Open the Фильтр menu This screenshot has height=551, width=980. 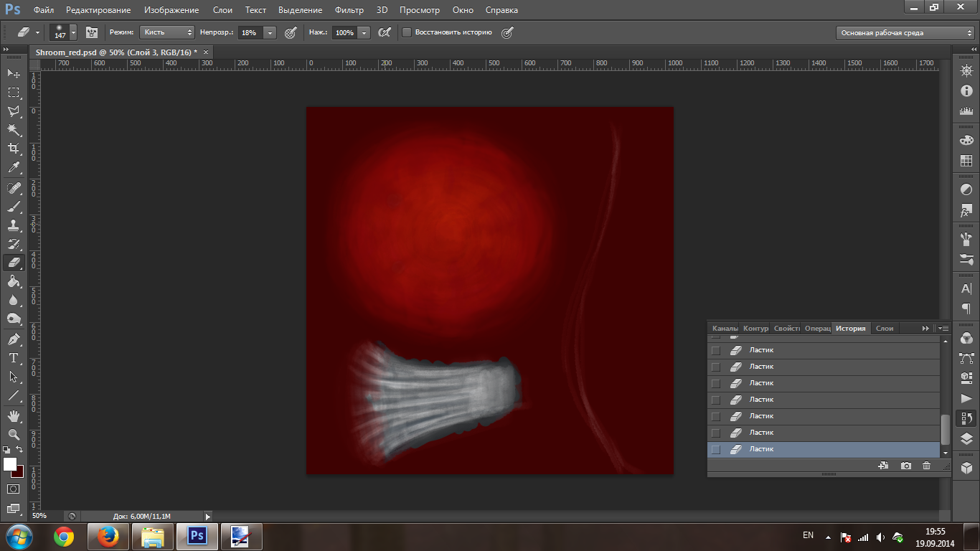tap(349, 10)
